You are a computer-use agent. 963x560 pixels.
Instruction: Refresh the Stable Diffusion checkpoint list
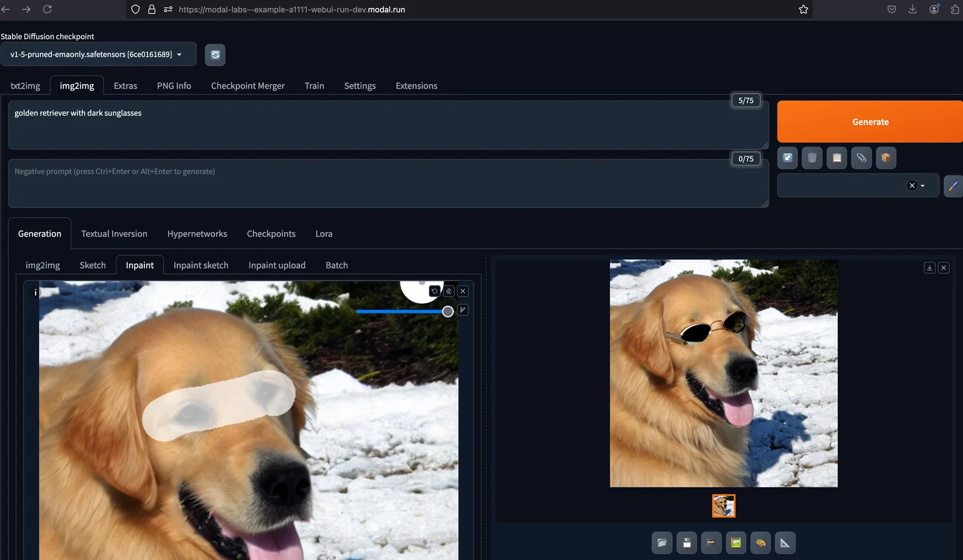(x=215, y=55)
